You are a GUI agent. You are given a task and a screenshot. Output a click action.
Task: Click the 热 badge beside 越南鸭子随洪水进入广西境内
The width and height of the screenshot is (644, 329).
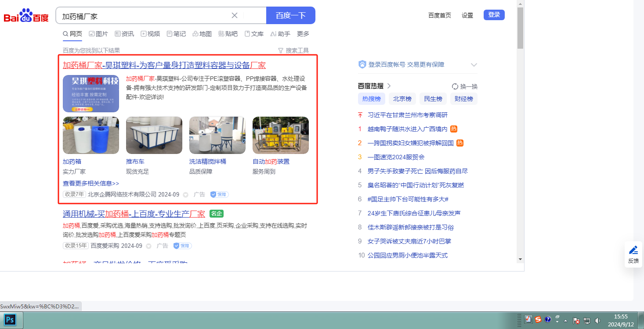[454, 129]
